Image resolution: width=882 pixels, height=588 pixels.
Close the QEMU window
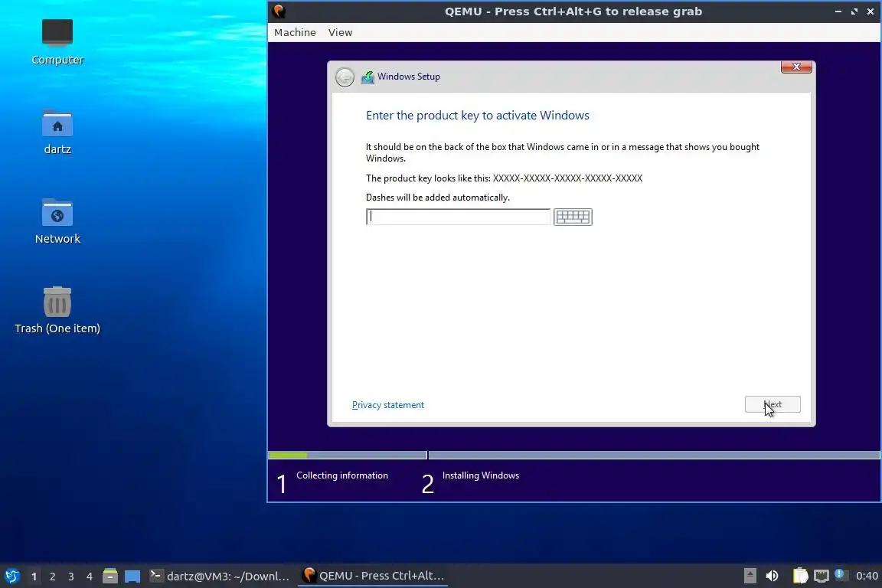coord(871,11)
